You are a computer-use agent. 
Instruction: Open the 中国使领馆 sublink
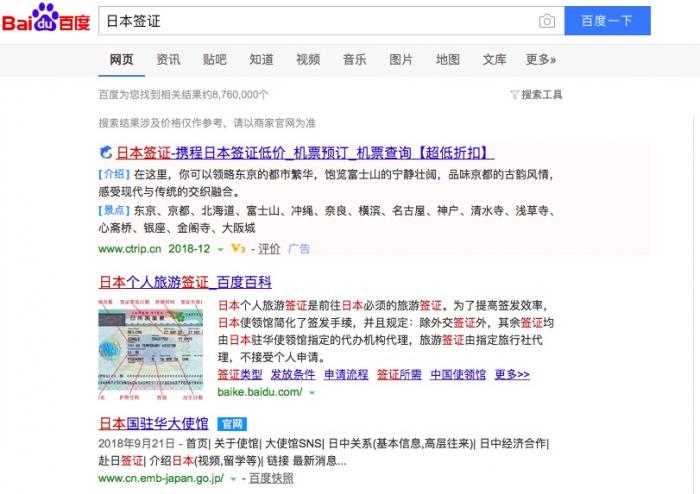point(458,374)
